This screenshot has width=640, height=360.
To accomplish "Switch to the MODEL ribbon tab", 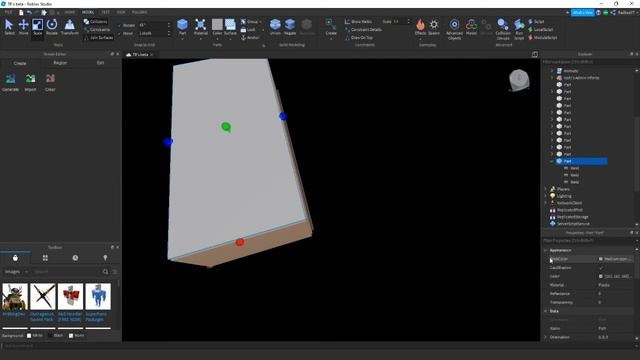I will tap(88, 12).
